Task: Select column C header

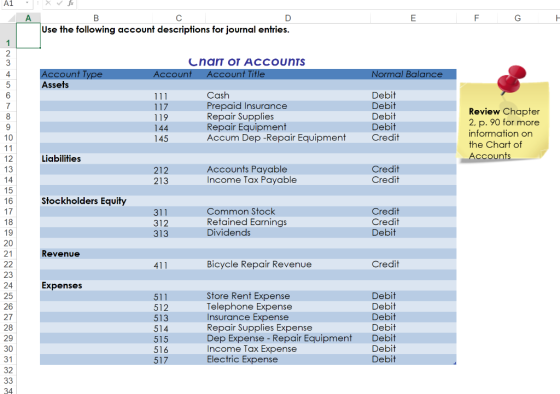Action: point(179,18)
